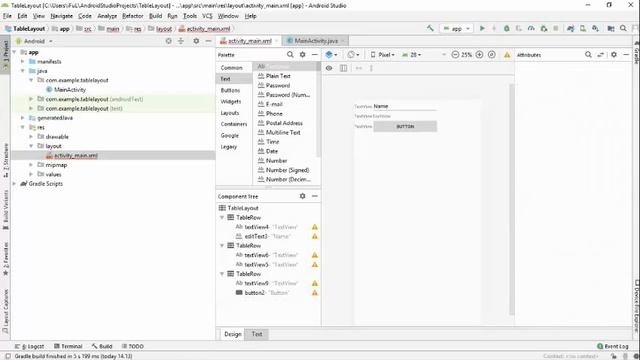The width and height of the screenshot is (640, 360).
Task: Search the Palette with magnifier icon
Action: (x=290, y=54)
